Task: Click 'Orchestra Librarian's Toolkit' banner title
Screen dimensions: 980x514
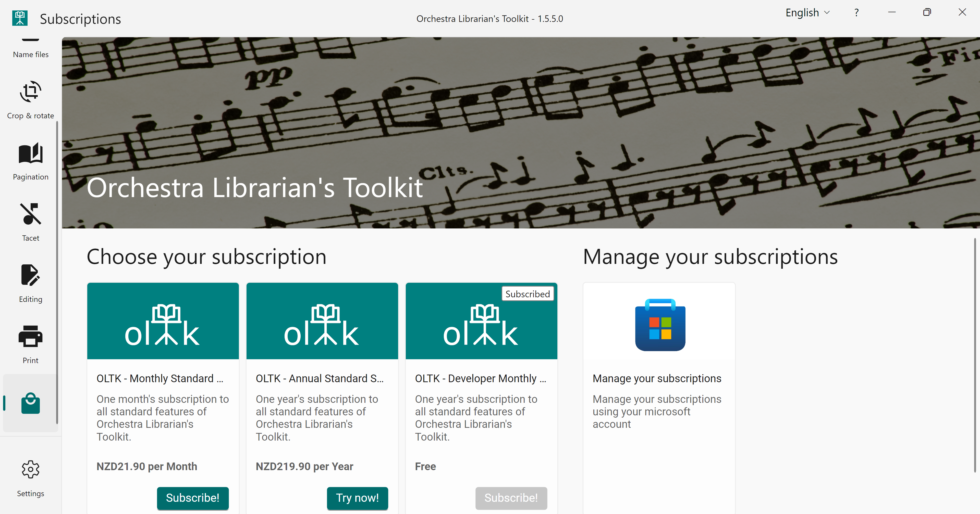Action: [254, 187]
